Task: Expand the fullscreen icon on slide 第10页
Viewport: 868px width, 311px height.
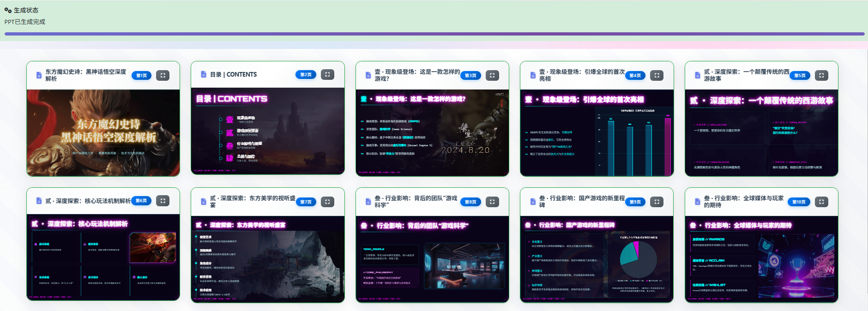Action: (x=821, y=202)
